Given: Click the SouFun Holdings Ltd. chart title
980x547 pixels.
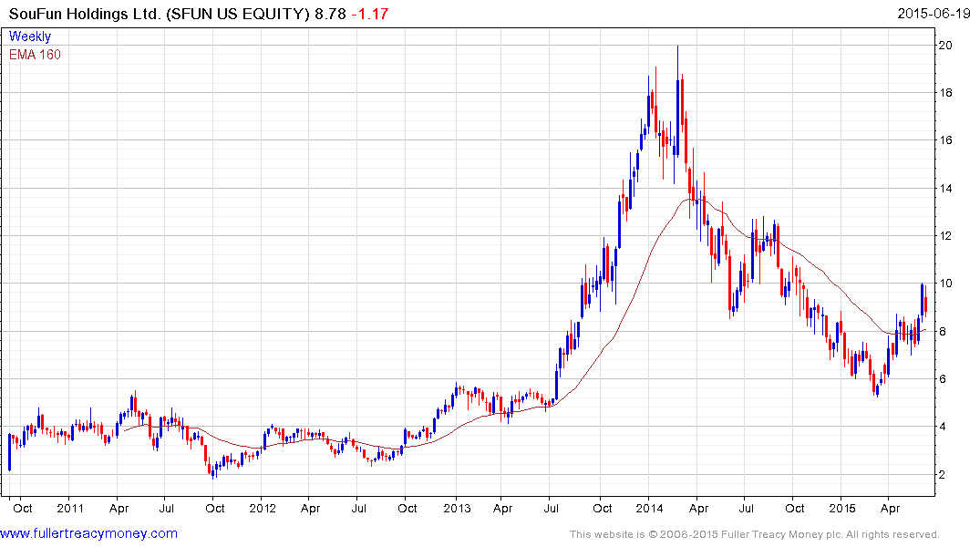Looking at the screenshot, I should (160, 14).
